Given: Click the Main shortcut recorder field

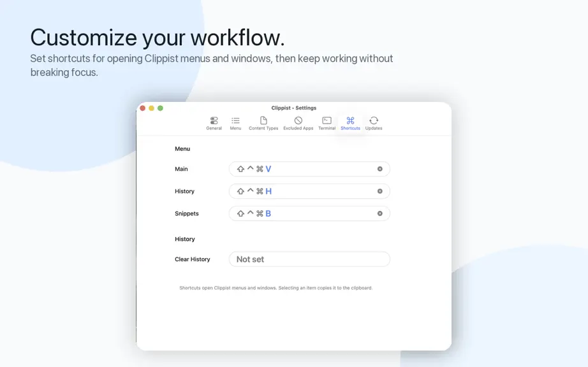Looking at the screenshot, I should [309, 169].
